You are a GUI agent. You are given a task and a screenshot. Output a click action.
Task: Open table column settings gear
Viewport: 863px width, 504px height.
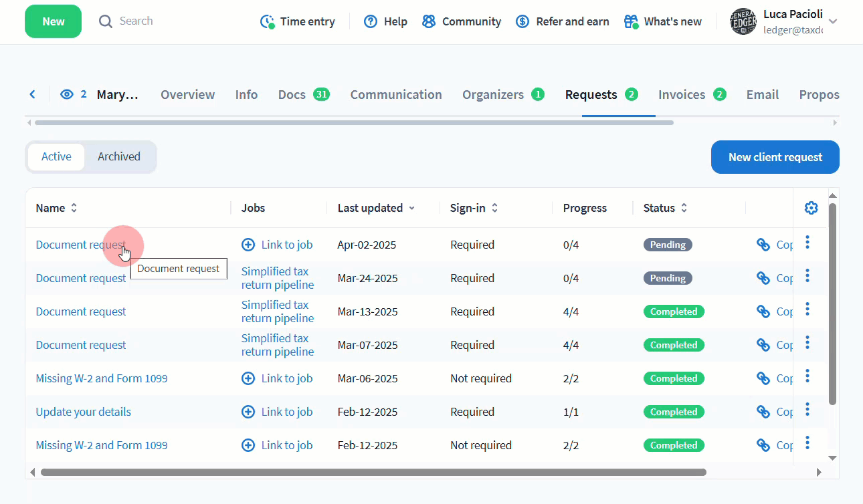811,208
